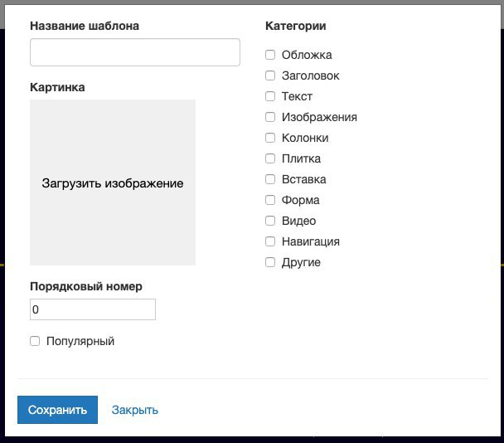
Task: Check the Вставка category checkbox
Action: (x=270, y=179)
